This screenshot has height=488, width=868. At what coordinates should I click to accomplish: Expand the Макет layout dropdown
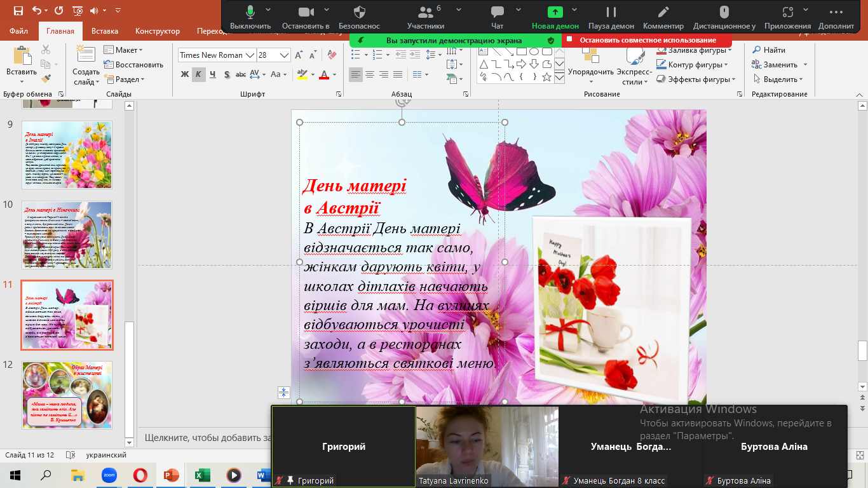coord(123,50)
